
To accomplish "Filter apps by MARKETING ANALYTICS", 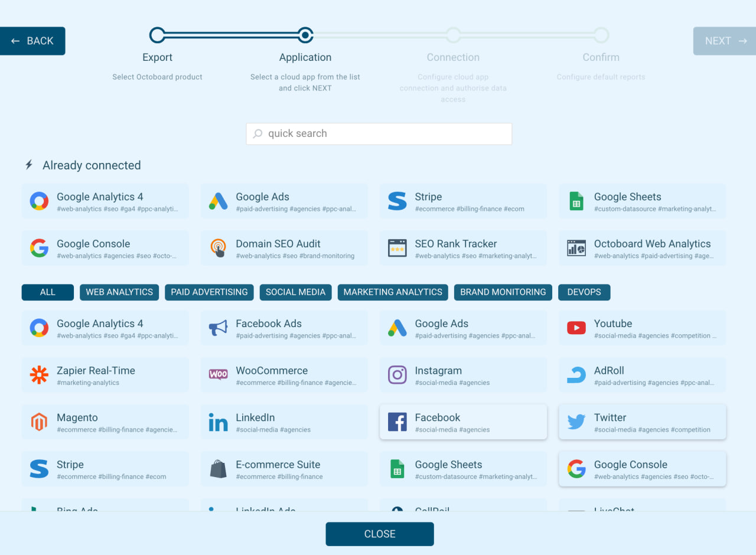I will (x=393, y=292).
